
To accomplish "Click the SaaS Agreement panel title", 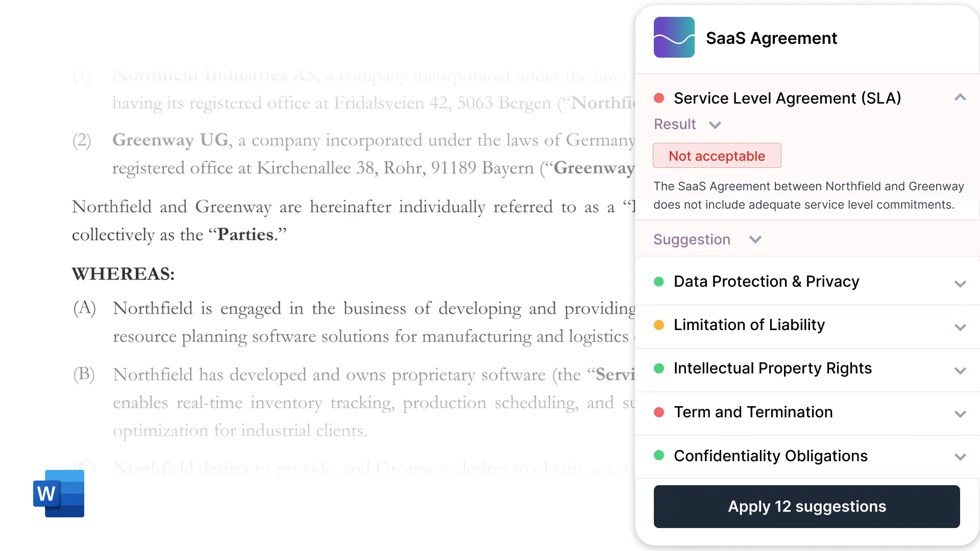I will click(x=771, y=38).
